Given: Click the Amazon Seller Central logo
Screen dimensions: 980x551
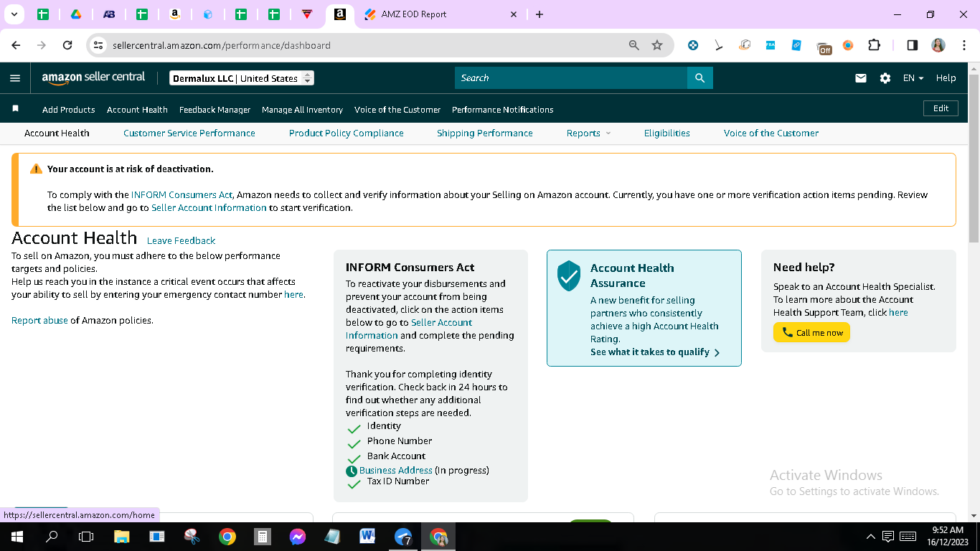Looking at the screenshot, I should click(x=93, y=78).
